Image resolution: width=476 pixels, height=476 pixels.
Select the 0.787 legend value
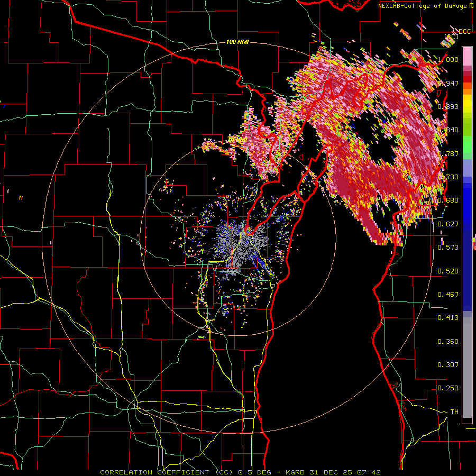click(x=448, y=153)
